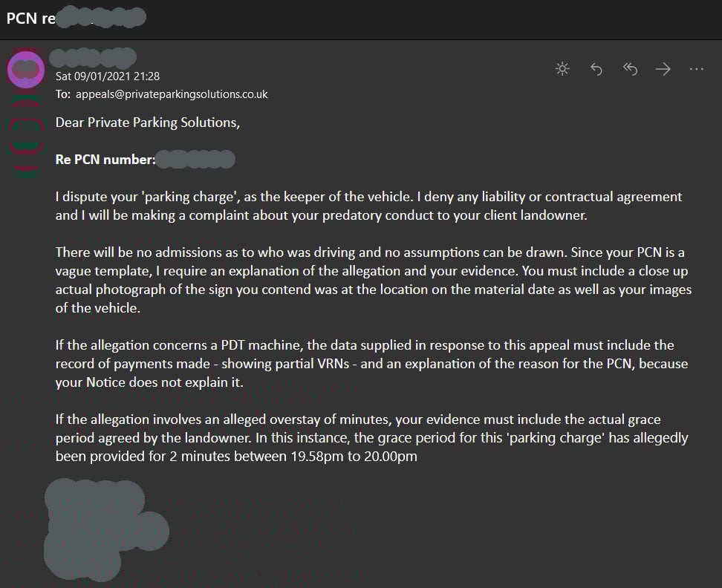Click the bold 'Re PCN number:' heading
The image size is (722, 588).
point(105,160)
